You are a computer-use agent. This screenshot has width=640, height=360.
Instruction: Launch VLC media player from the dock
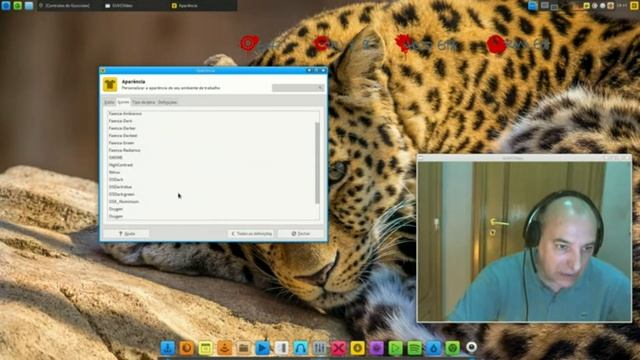tap(224, 348)
